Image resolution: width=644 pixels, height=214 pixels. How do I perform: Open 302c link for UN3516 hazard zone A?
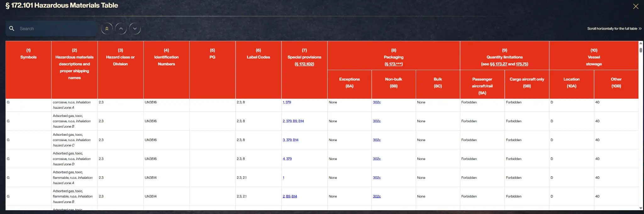pyautogui.click(x=377, y=102)
